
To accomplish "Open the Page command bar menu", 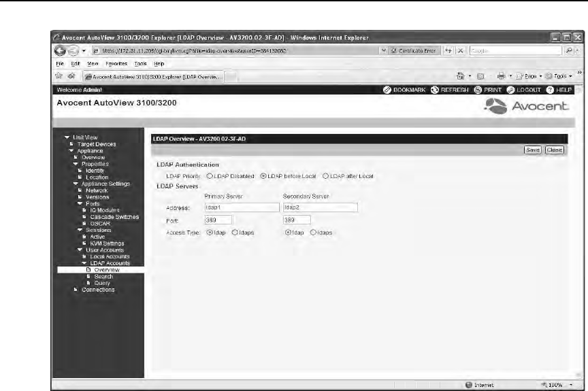I will tap(528, 76).
